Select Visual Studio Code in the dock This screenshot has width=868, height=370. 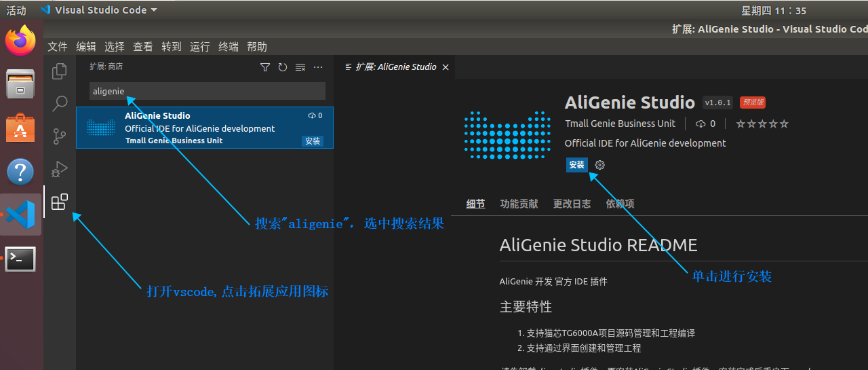point(20,215)
